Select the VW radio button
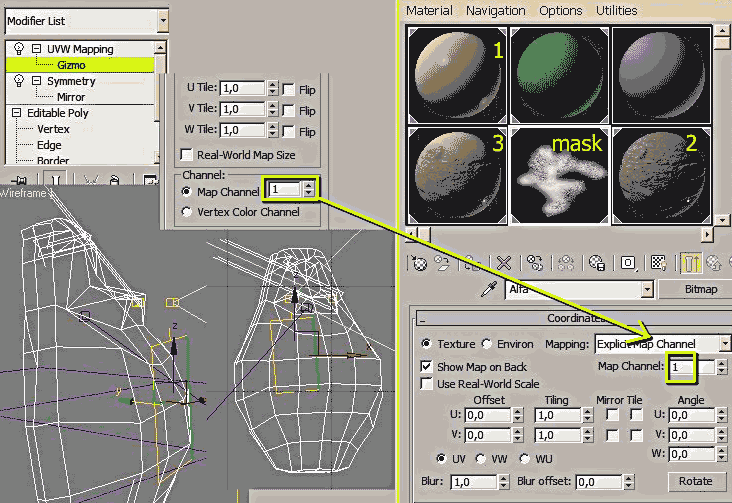The image size is (732, 503). (x=480, y=459)
